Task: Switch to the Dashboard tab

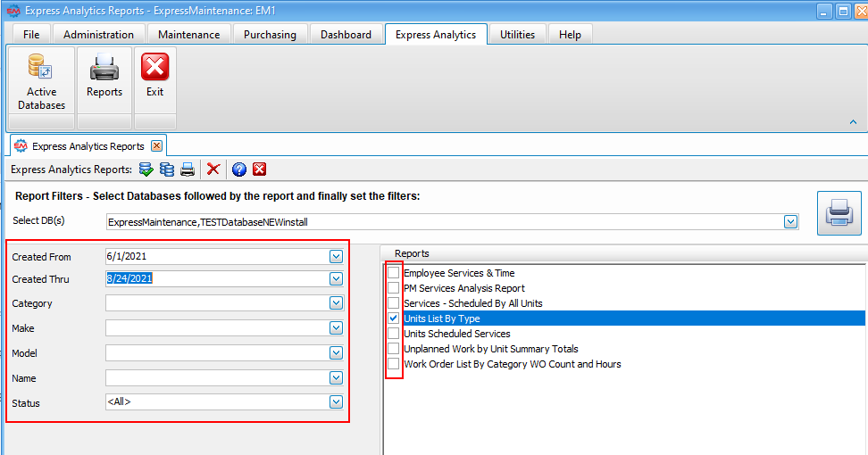Action: (346, 34)
